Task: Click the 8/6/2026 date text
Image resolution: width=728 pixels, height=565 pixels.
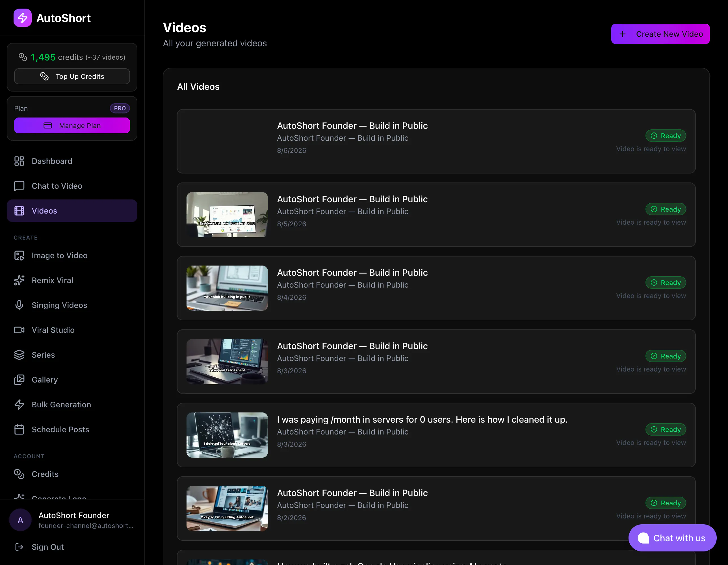Action: coord(292,151)
